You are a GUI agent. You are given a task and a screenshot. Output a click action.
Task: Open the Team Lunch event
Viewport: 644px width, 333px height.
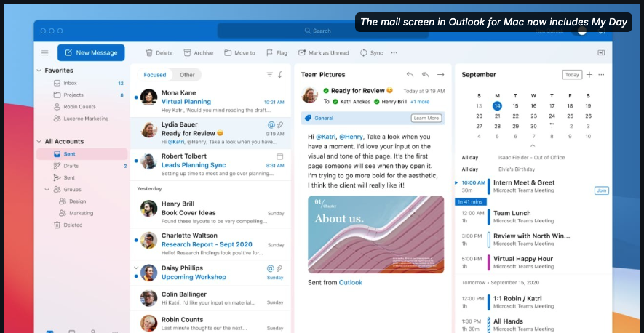(532, 217)
